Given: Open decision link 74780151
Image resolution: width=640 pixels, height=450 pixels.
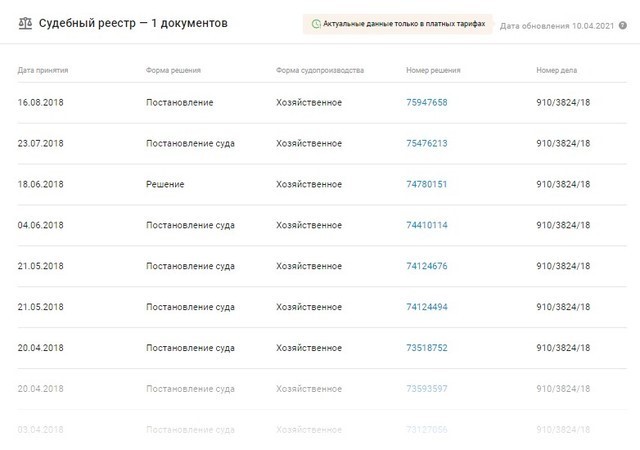Looking at the screenshot, I should (x=427, y=185).
